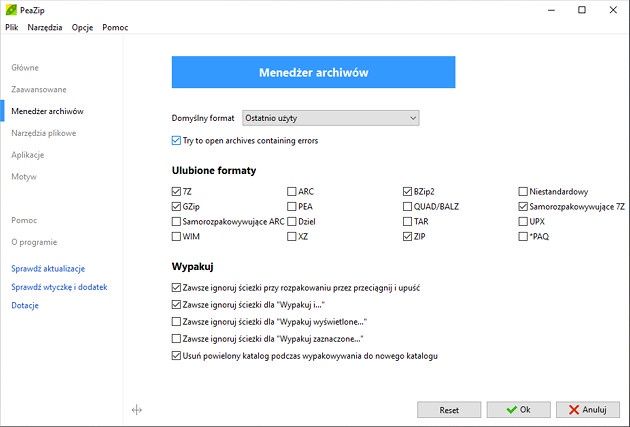This screenshot has height=427, width=630.
Task: Open the Plik menu
Action: 12,27
